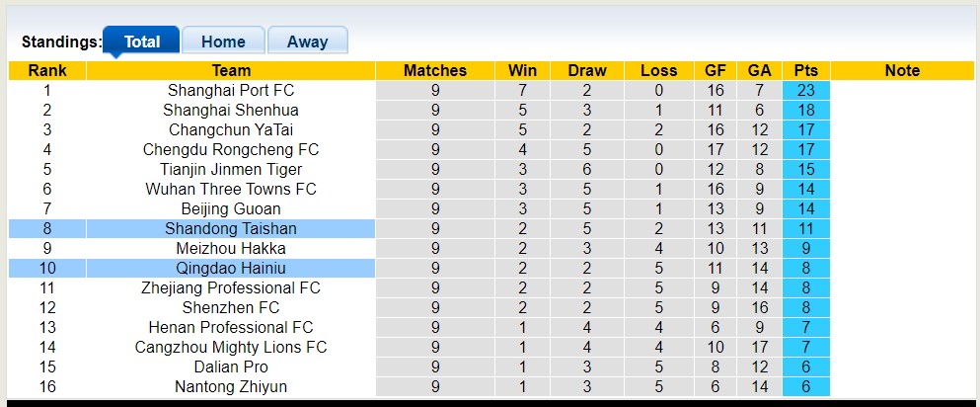
Task: Open highlighted Shandong Taishan team
Action: coord(231,228)
